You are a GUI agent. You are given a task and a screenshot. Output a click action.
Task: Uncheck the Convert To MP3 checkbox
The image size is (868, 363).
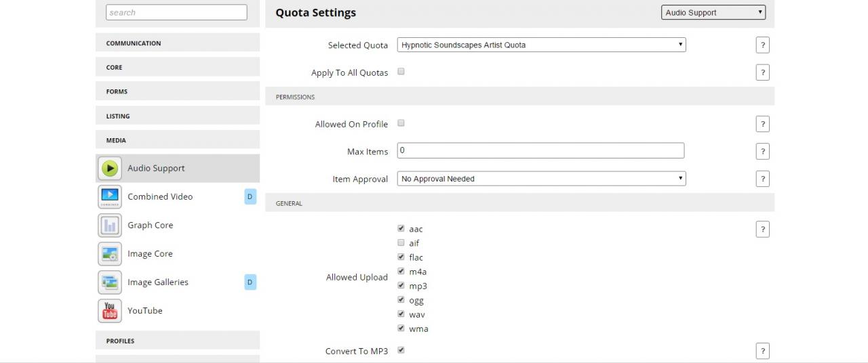click(401, 350)
